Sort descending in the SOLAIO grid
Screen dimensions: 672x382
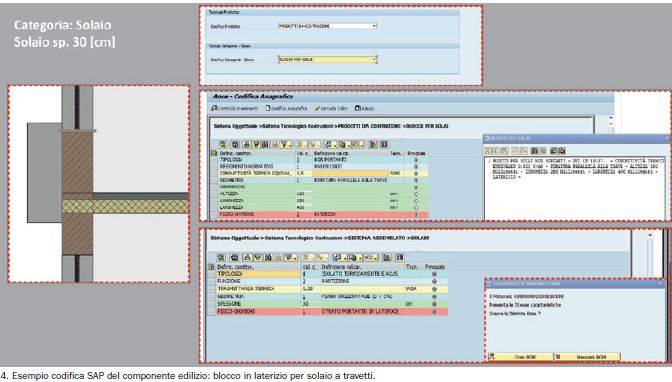258,257
